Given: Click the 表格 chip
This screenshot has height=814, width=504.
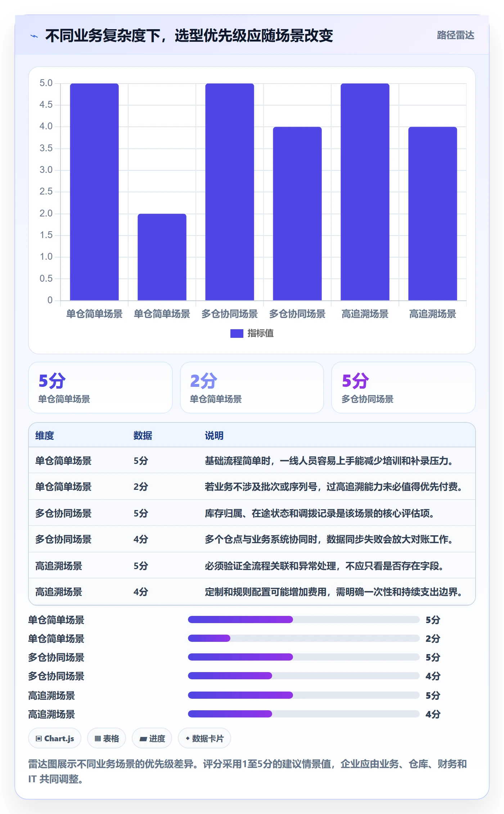Looking at the screenshot, I should click(x=107, y=738).
